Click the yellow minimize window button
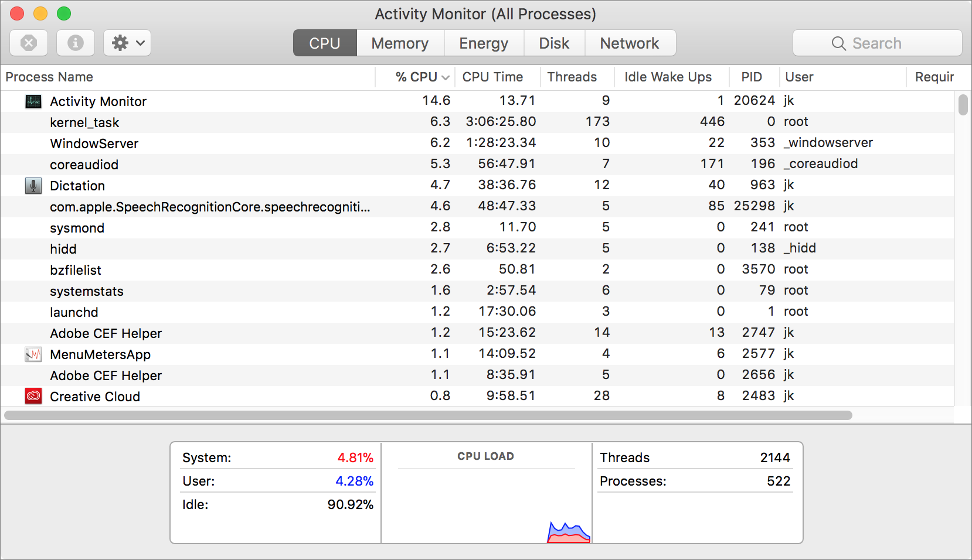This screenshot has width=972, height=560. [40, 13]
